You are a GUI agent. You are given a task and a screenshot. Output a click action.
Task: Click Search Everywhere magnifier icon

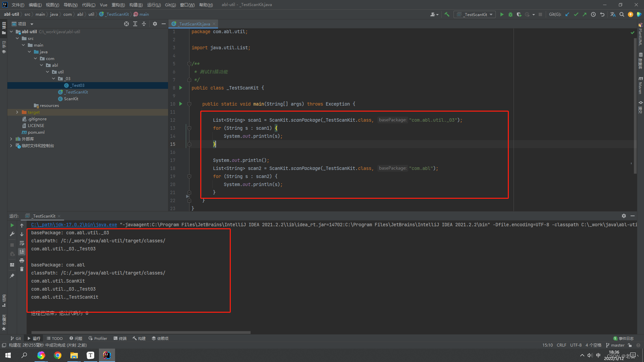(622, 14)
